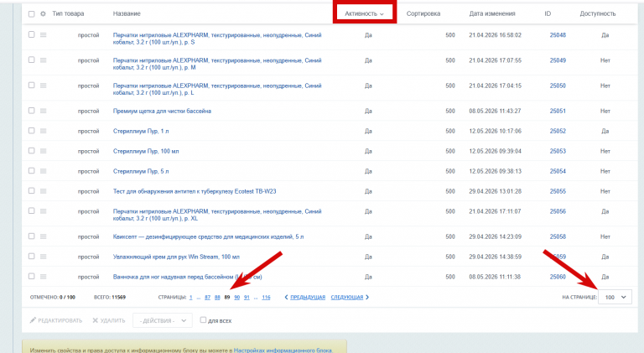Open Увлажняющий крем для рук Win Stream
This screenshot has width=644, height=353.
(176, 257)
